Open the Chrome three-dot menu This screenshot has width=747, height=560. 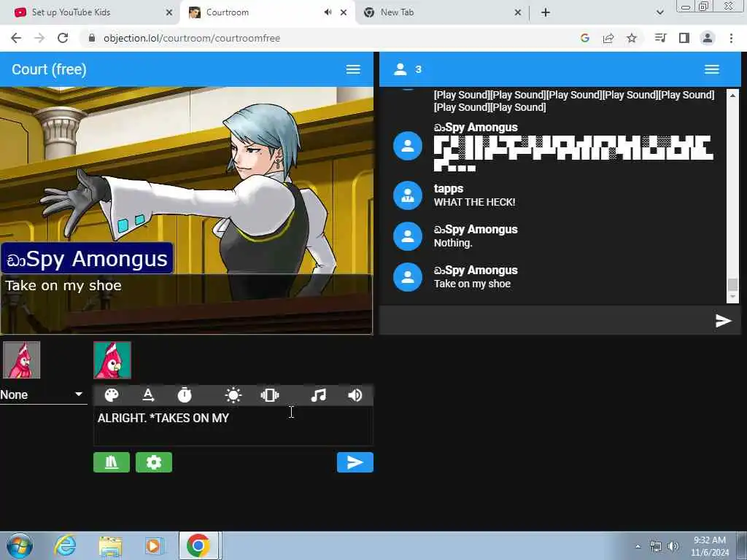point(731,38)
